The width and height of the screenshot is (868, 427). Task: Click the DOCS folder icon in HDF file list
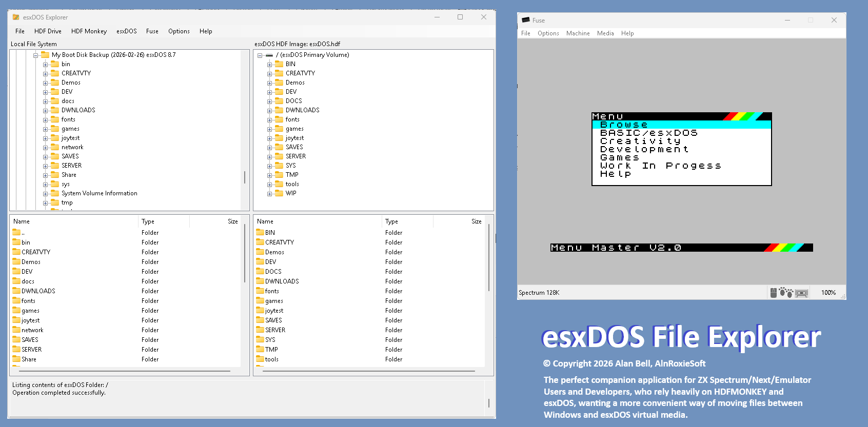260,271
